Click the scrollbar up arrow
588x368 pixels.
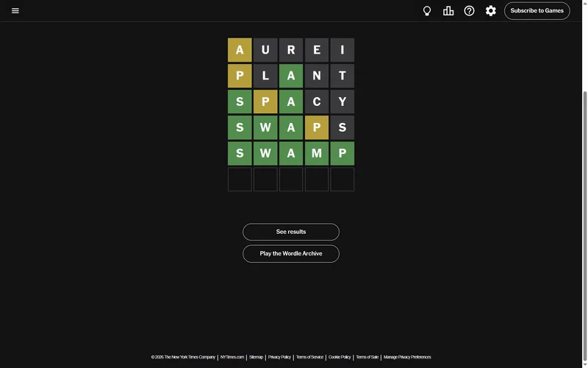click(585, 3)
